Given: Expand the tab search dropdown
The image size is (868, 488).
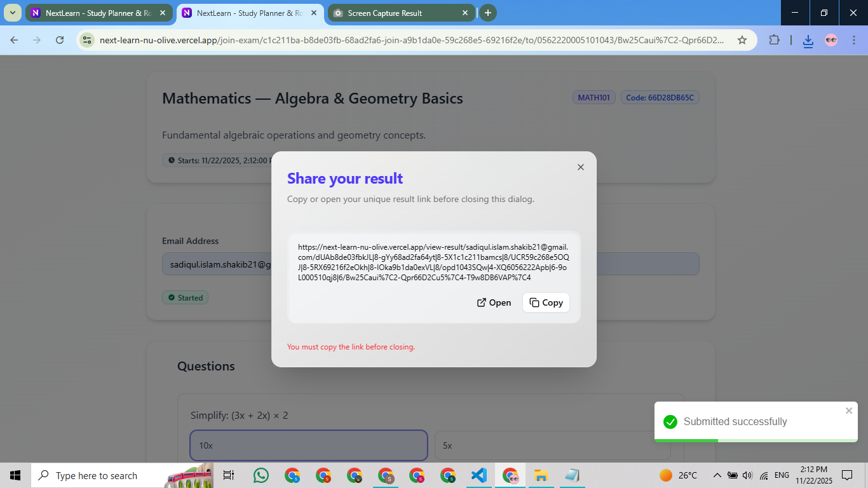Looking at the screenshot, I should (12, 13).
